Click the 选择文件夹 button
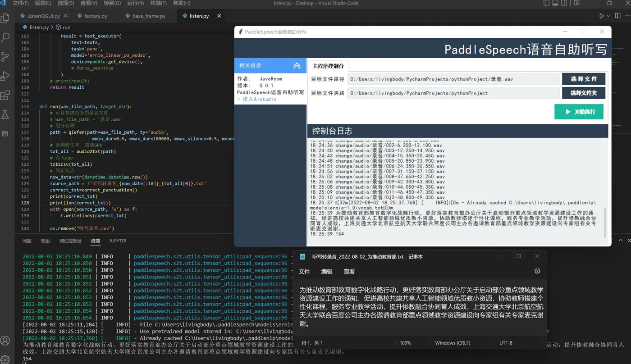Image resolution: width=631 pixels, height=364 pixels. 584,93
